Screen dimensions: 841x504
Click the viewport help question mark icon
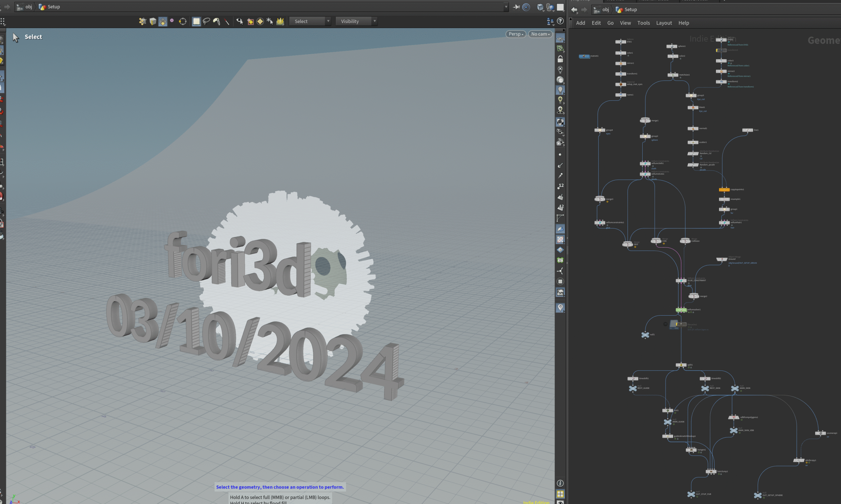pos(560,21)
